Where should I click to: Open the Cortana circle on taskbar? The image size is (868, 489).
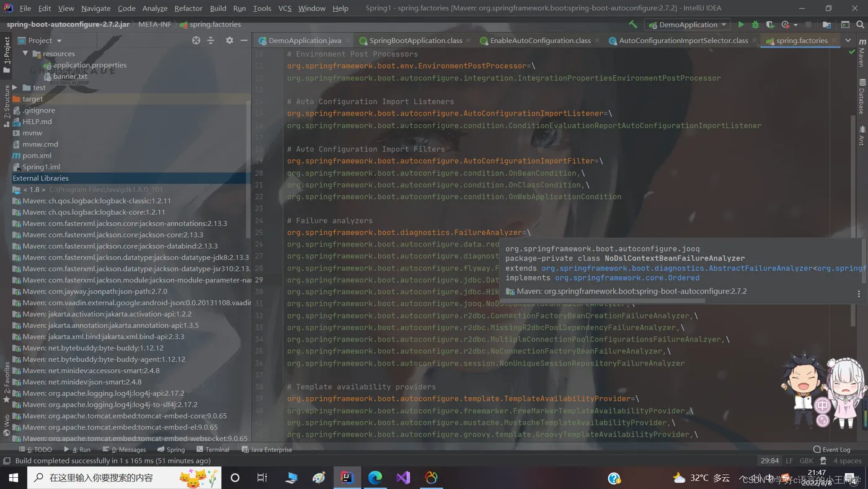coord(235,477)
